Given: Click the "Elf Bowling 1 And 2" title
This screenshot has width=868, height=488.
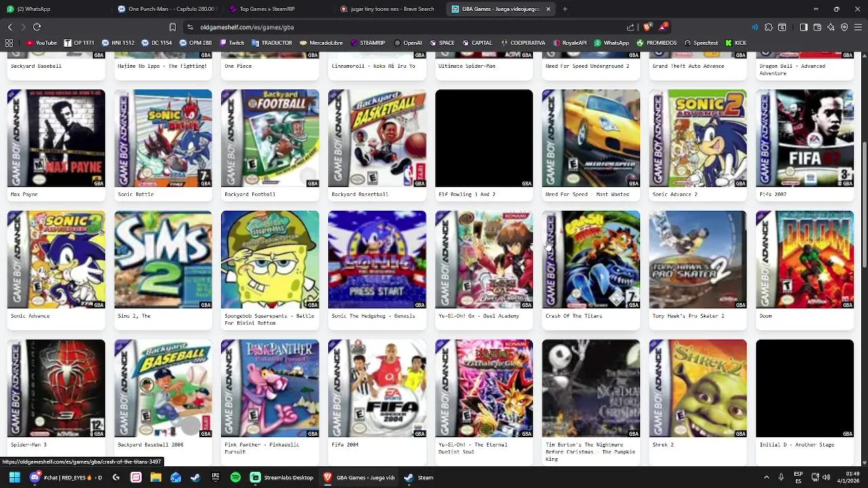Looking at the screenshot, I should point(467,195).
